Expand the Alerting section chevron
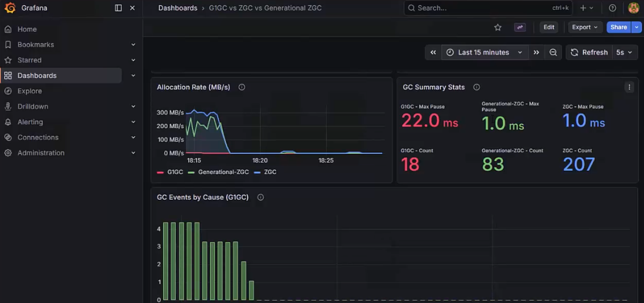The image size is (644, 303). click(x=133, y=122)
